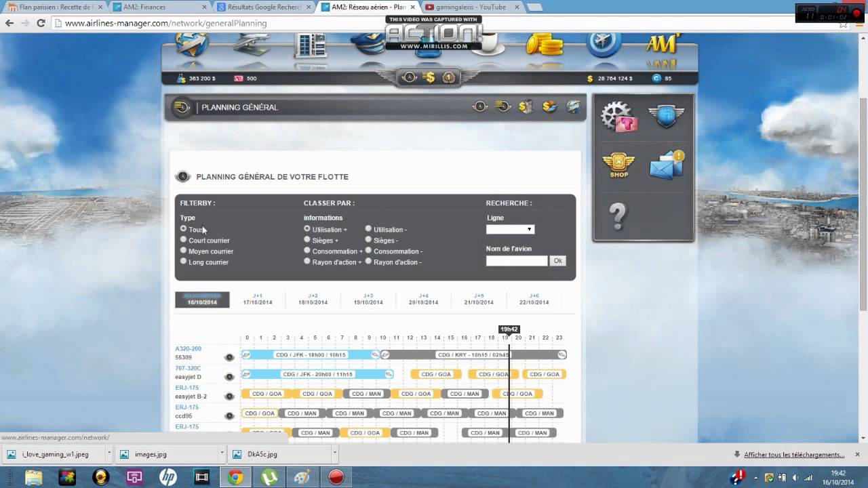Click the browser reload button
The image size is (868, 488).
click(x=41, y=23)
